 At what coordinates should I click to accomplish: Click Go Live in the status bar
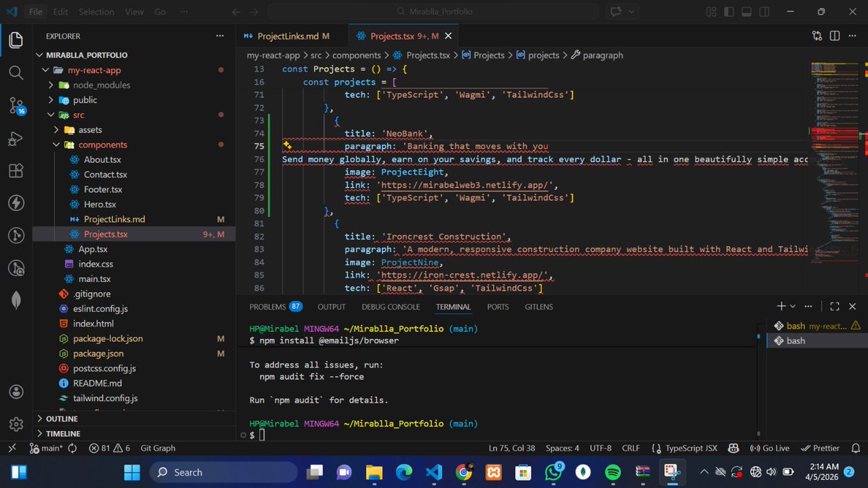point(770,448)
